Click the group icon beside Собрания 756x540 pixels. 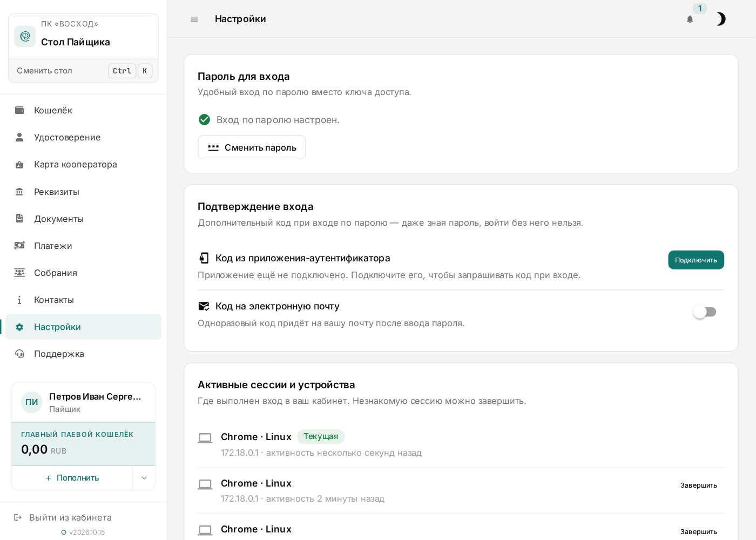19,273
